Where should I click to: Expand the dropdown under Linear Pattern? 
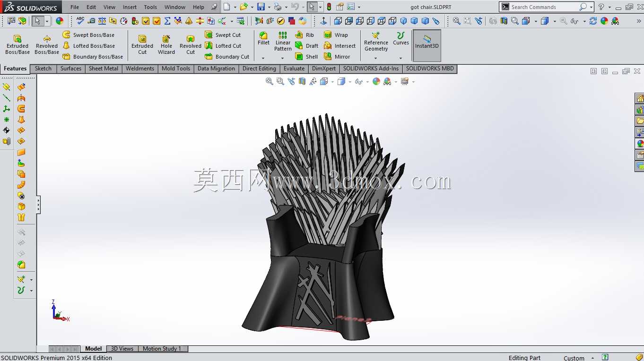282,58
